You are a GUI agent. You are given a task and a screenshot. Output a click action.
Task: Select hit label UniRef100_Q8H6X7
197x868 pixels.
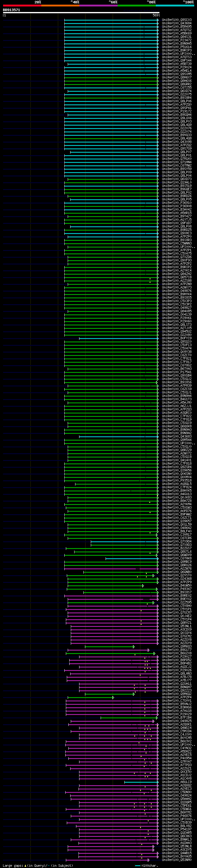[177, 78]
